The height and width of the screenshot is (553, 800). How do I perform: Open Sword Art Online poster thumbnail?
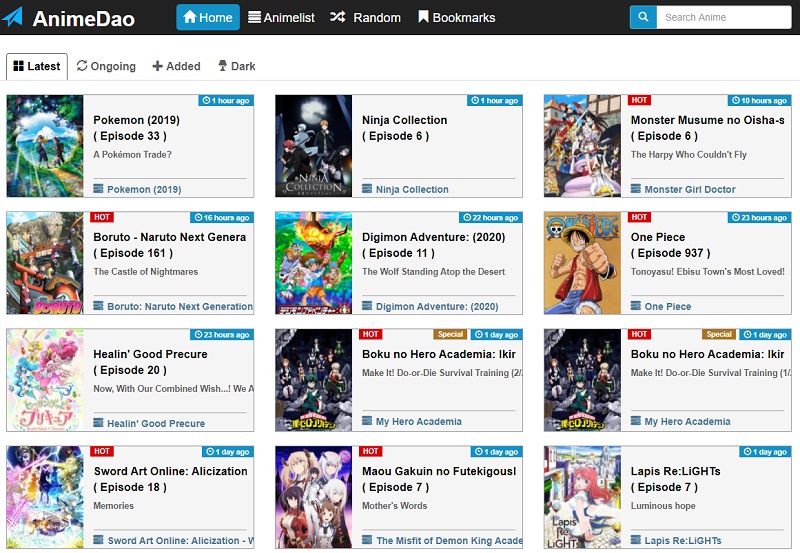point(45,497)
